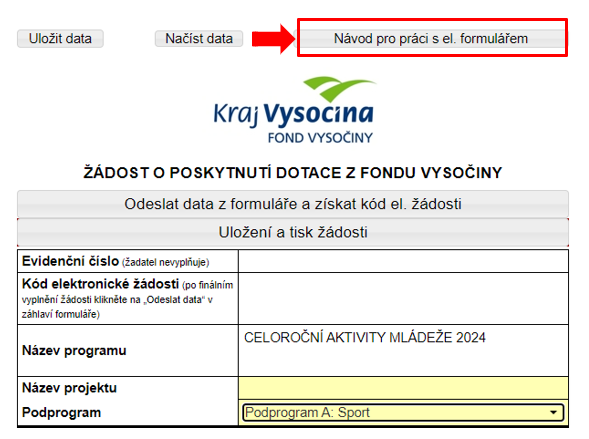The width and height of the screenshot is (589, 439).
Task: Click the Název programu label
Action: pyautogui.click(x=74, y=351)
